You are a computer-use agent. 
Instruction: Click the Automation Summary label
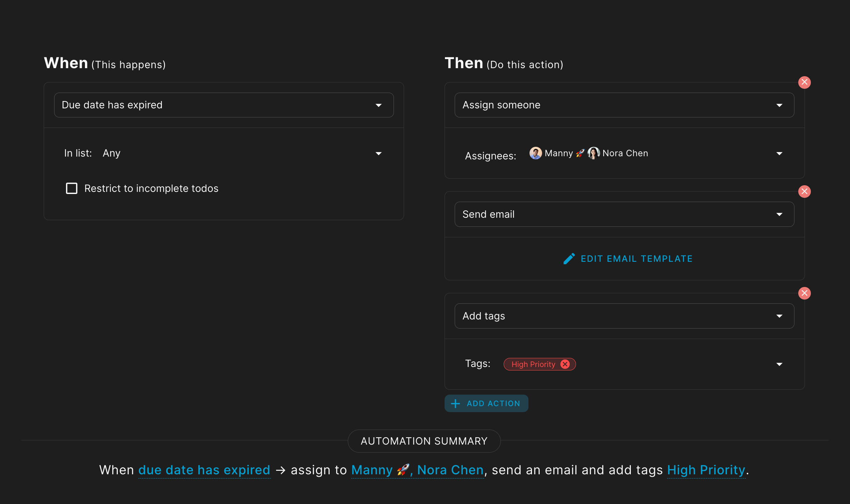tap(424, 441)
